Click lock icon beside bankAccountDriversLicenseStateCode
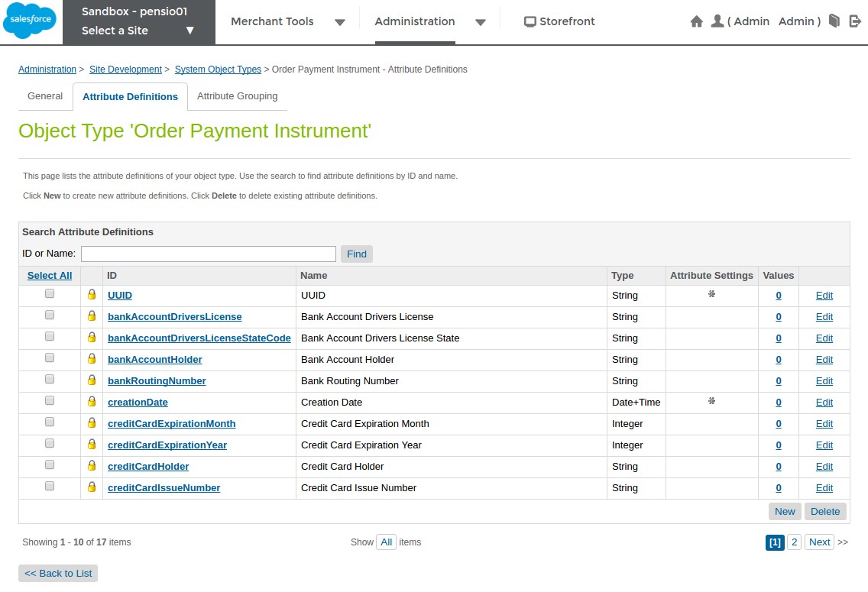The image size is (868, 592). pos(92,338)
